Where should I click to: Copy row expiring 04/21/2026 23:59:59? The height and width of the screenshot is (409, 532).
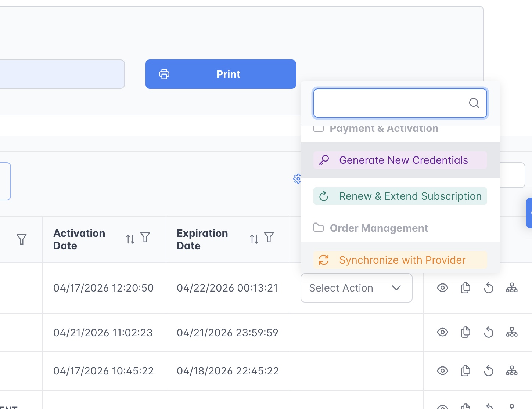tap(465, 332)
